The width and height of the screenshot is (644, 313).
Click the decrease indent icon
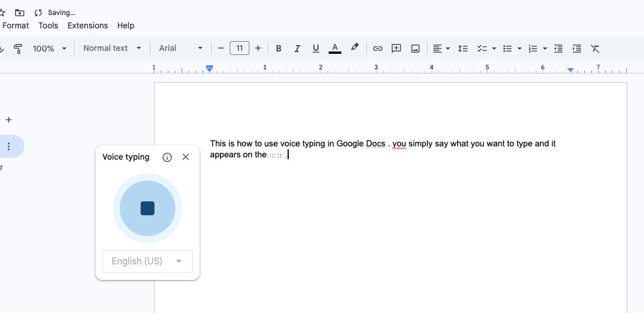[558, 49]
